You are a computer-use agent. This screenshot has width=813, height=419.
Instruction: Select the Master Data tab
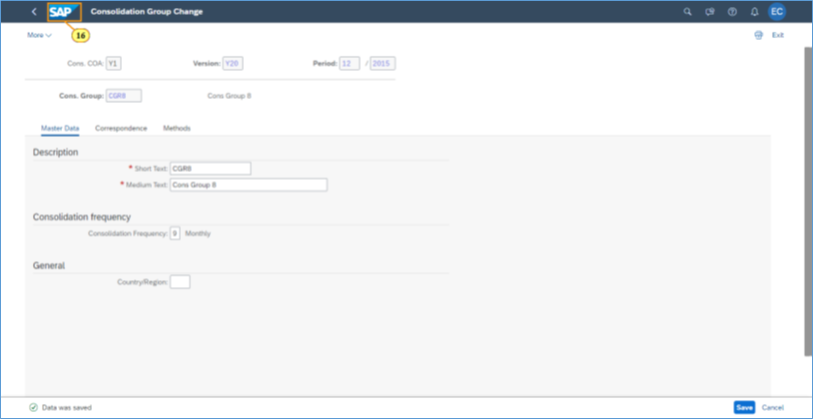pos(60,128)
